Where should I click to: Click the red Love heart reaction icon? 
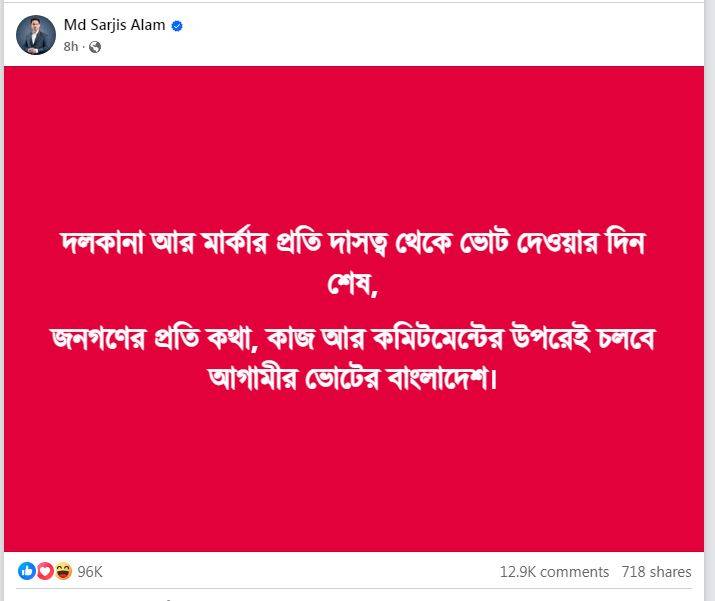click(45, 571)
